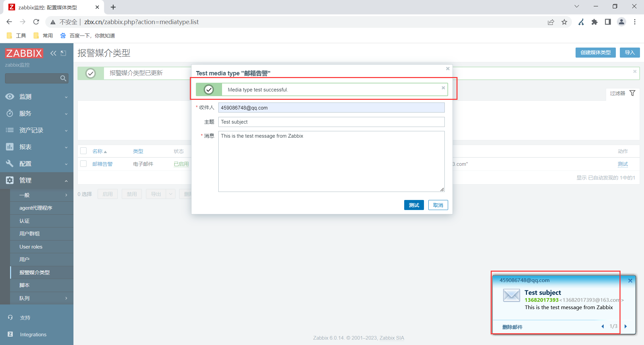
Task: Open the browser profile avatar
Action: point(622,22)
